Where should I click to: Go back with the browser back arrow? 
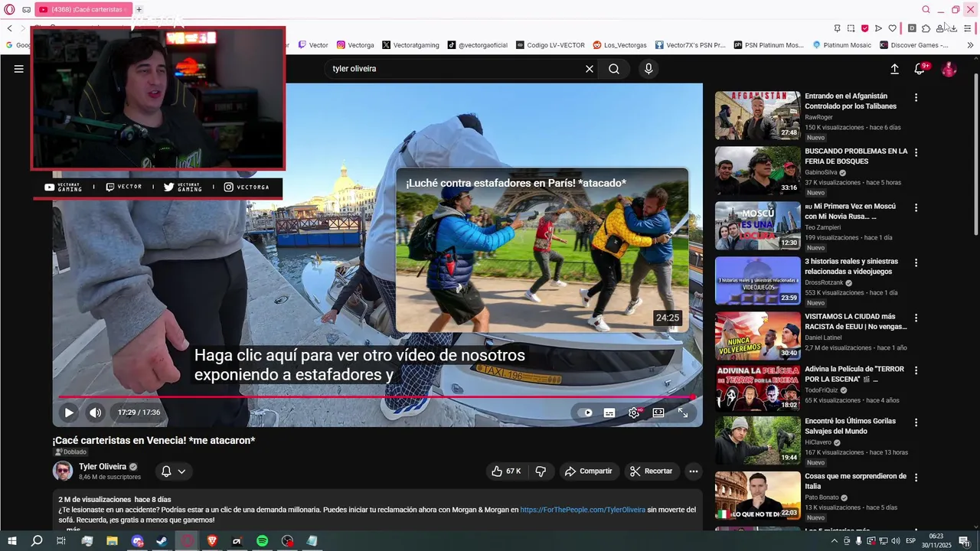coord(9,28)
